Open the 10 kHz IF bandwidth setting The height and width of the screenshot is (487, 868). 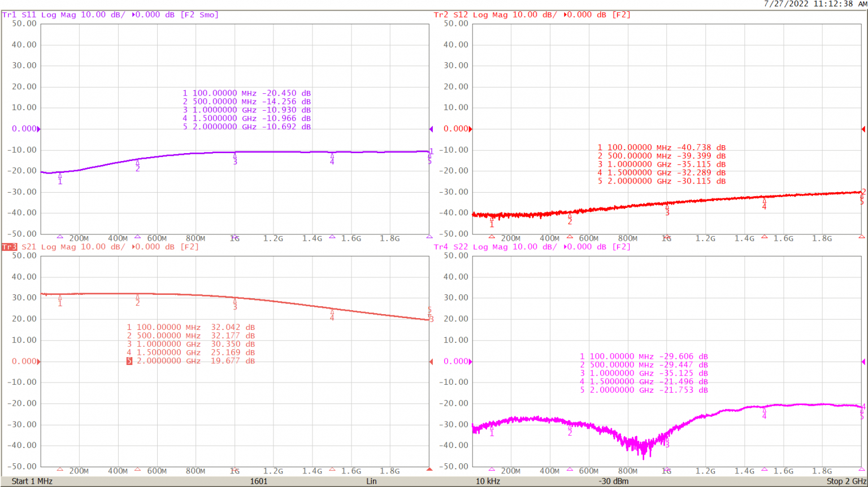coord(487,481)
